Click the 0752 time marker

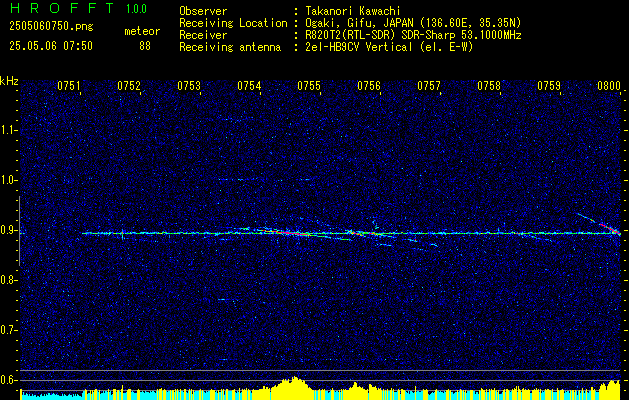tap(129, 85)
